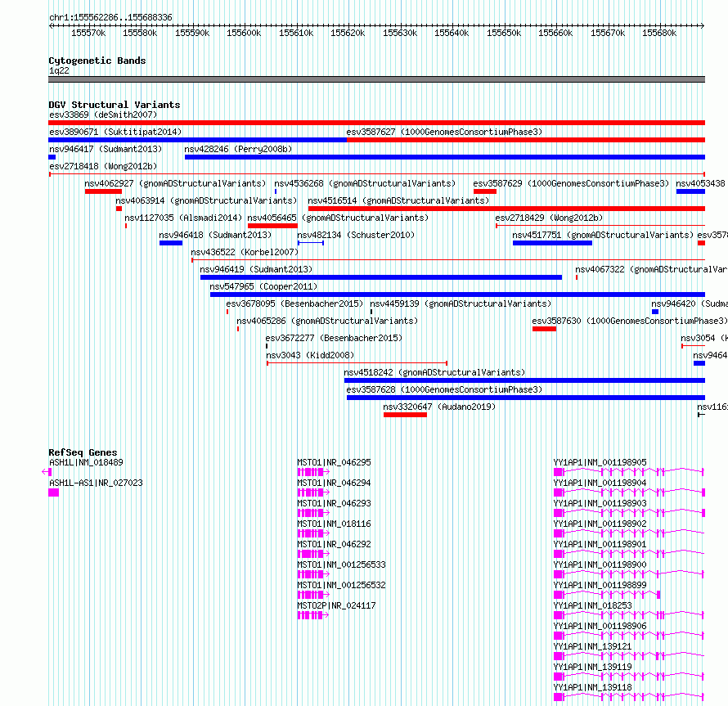Open the nsv946417 (Sudmant2013) label
The height and width of the screenshot is (706, 728).
pos(106,149)
